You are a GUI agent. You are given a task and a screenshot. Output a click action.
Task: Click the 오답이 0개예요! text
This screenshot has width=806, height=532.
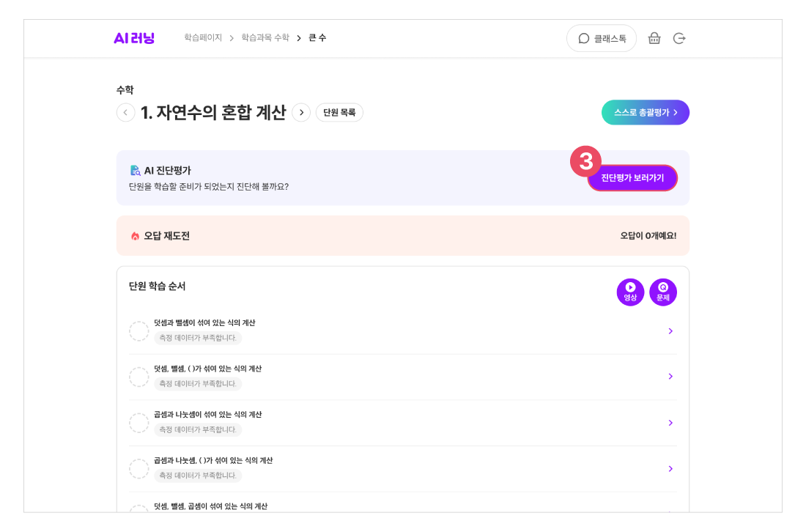click(648, 235)
